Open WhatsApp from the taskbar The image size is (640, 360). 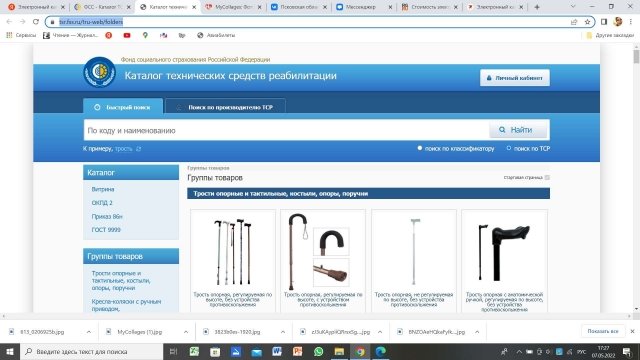tap(318, 351)
